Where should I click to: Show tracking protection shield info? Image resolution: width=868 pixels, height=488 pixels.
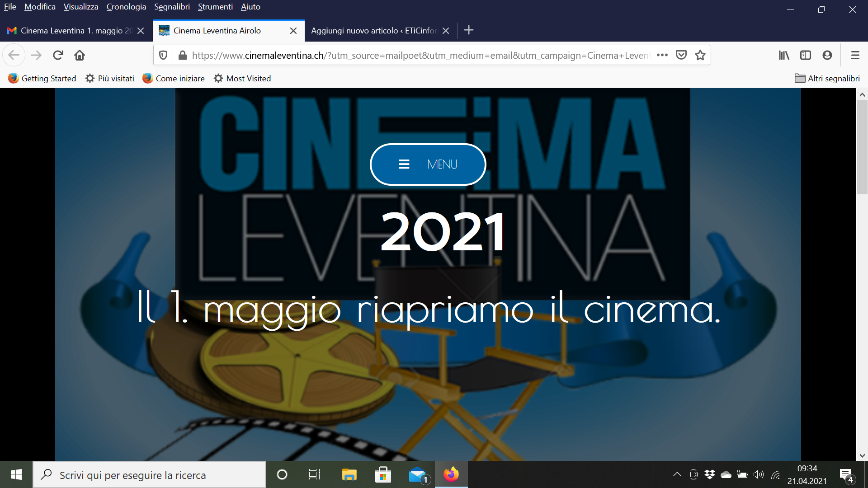(163, 55)
